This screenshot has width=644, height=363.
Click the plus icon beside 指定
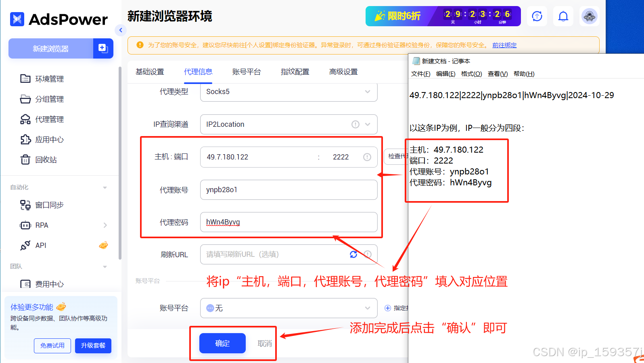(x=388, y=308)
